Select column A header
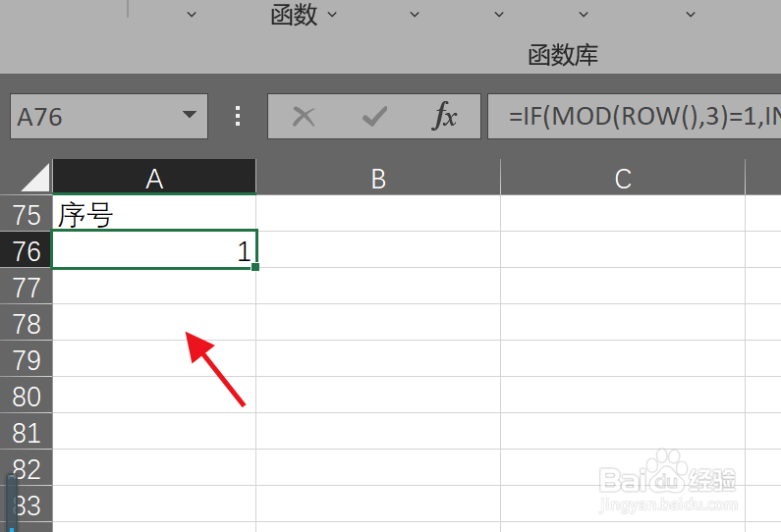This screenshot has width=781, height=532. coord(154,177)
